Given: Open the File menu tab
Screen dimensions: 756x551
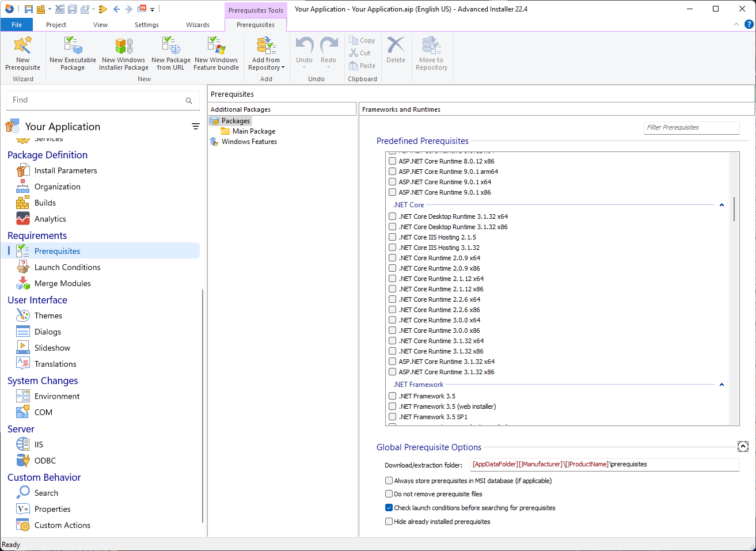Looking at the screenshot, I should pyautogui.click(x=17, y=25).
